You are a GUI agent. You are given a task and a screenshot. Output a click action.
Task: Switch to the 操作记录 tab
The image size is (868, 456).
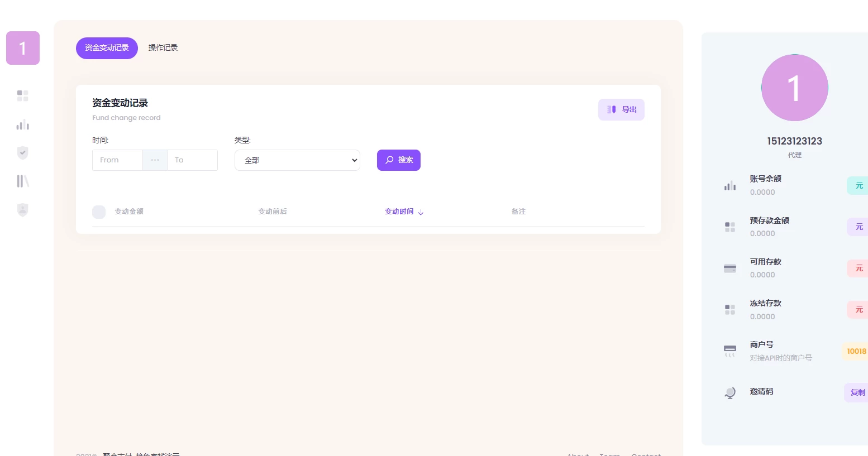pos(163,47)
